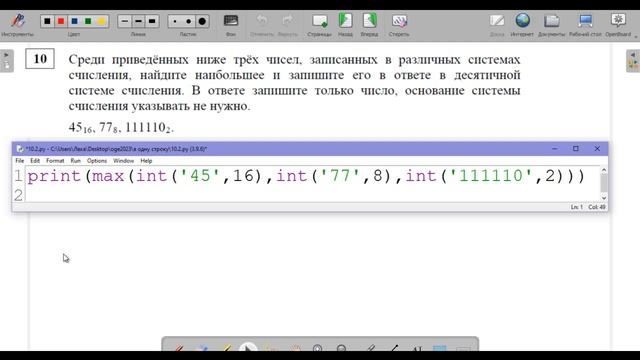Viewport: 640px width, 360px height.
Task: Open the Фон background options
Action: click(231, 24)
